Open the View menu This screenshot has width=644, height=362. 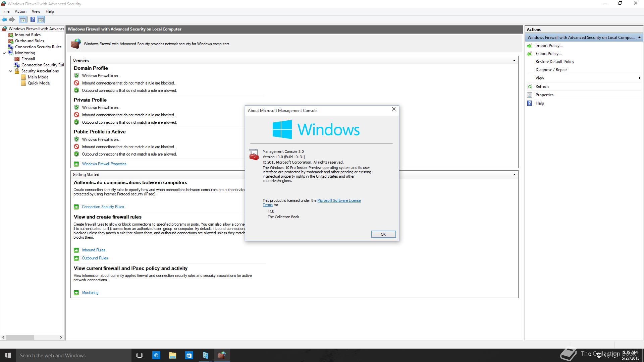36,11
